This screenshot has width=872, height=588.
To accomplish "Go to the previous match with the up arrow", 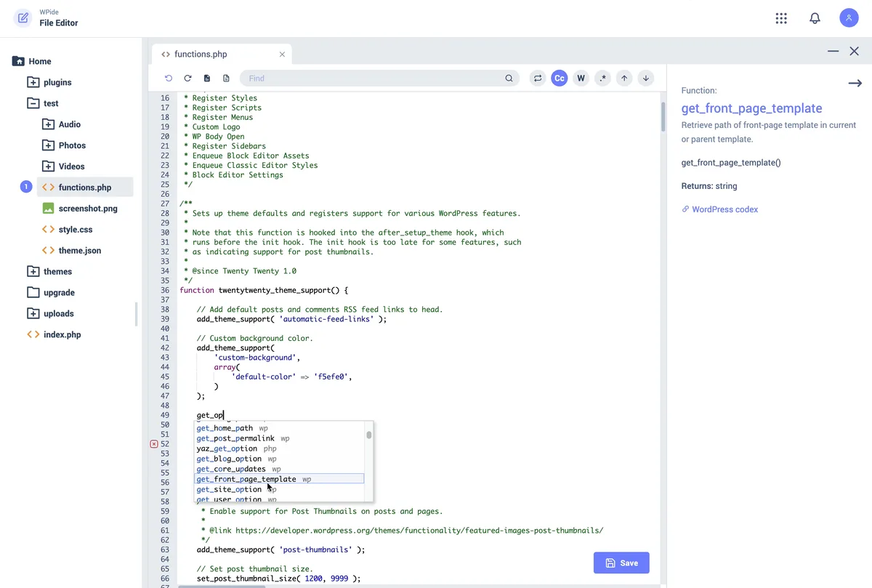I will [624, 78].
